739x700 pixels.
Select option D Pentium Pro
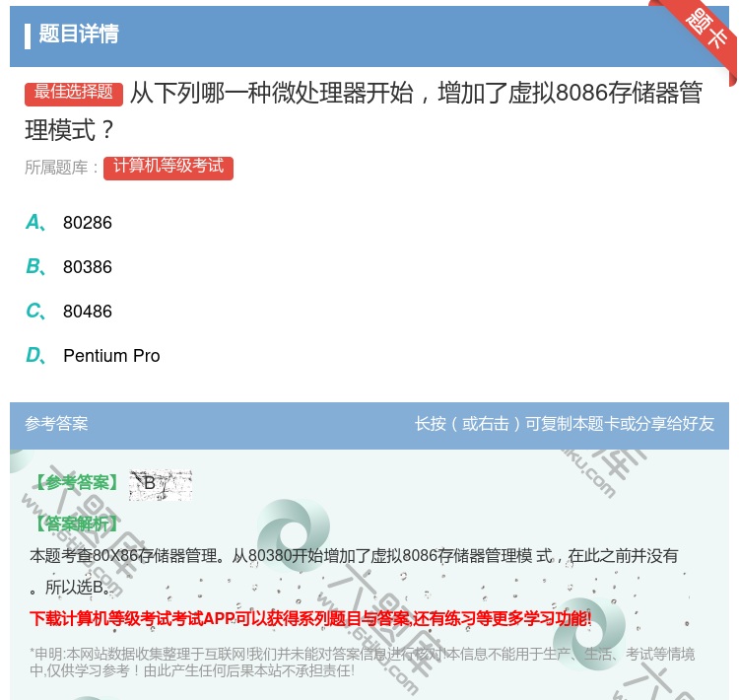click(93, 355)
